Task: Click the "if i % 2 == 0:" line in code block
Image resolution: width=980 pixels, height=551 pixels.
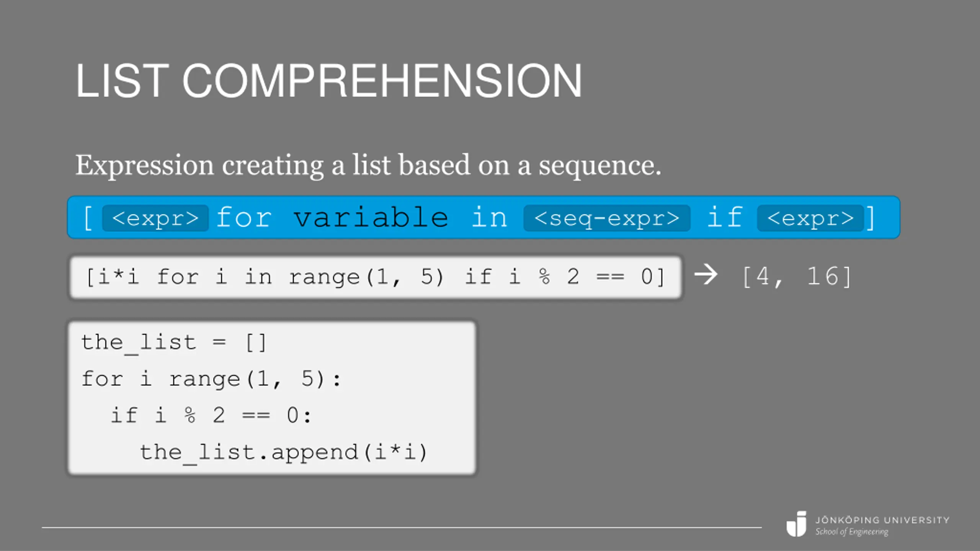Action: (211, 416)
